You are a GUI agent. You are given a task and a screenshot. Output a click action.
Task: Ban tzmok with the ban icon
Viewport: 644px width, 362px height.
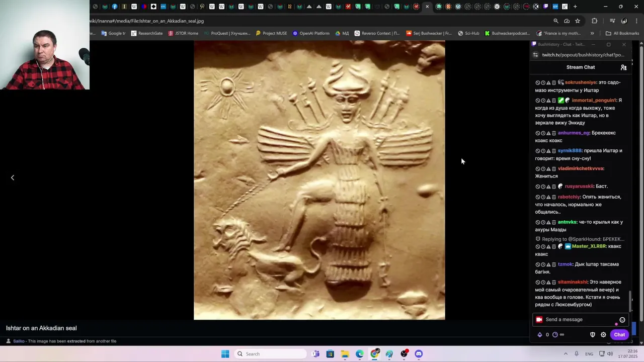[538, 264]
